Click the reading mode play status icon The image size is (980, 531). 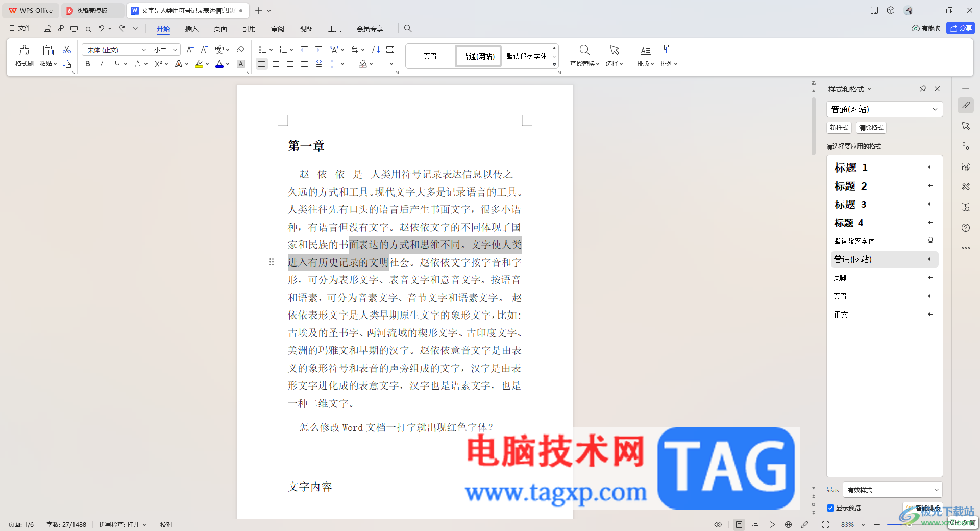pos(772,524)
